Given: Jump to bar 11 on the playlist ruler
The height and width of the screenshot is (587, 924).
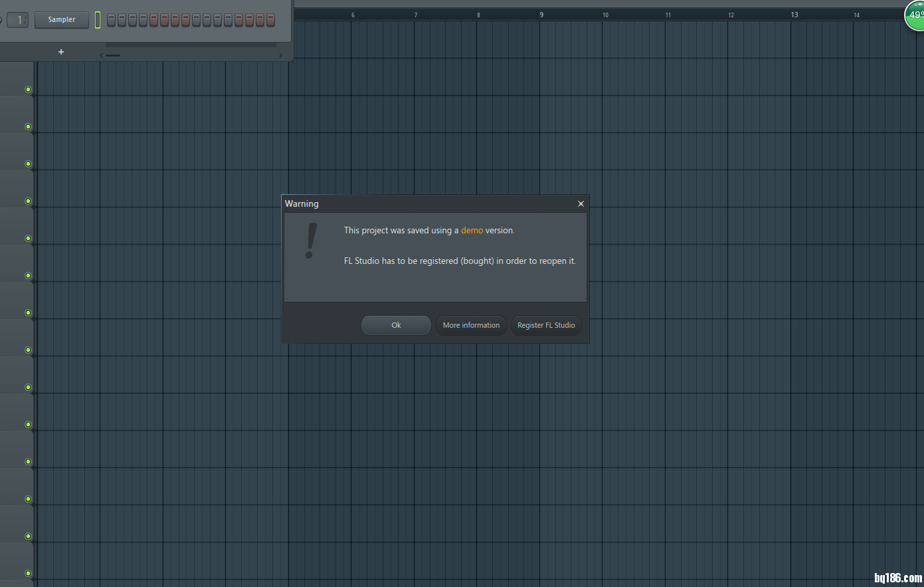Looking at the screenshot, I should (668, 15).
